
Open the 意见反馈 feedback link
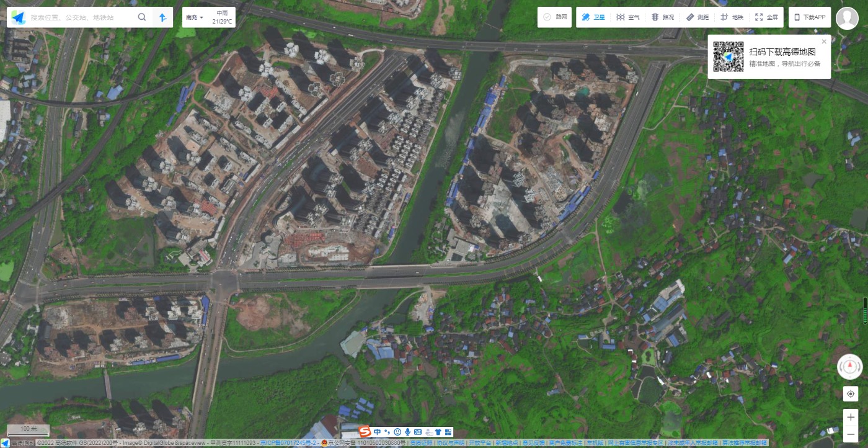tap(534, 443)
